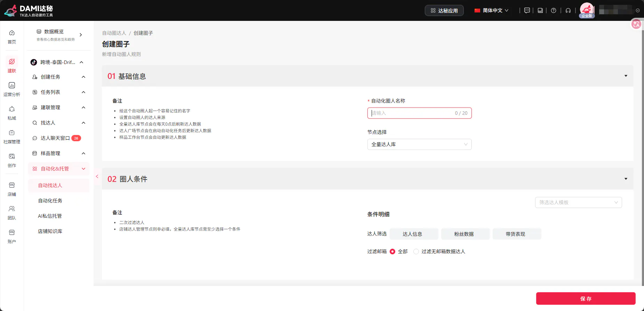The image size is (644, 311).
Task: Expand the 找达人 sidebar menu
Action: point(59,123)
